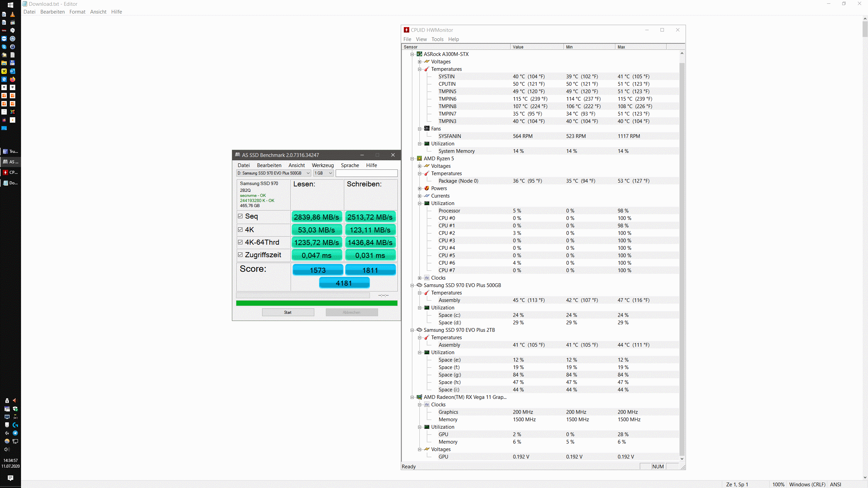Click the Max column header in HWMonitor
Viewport: 868px width, 488px height.
641,47
